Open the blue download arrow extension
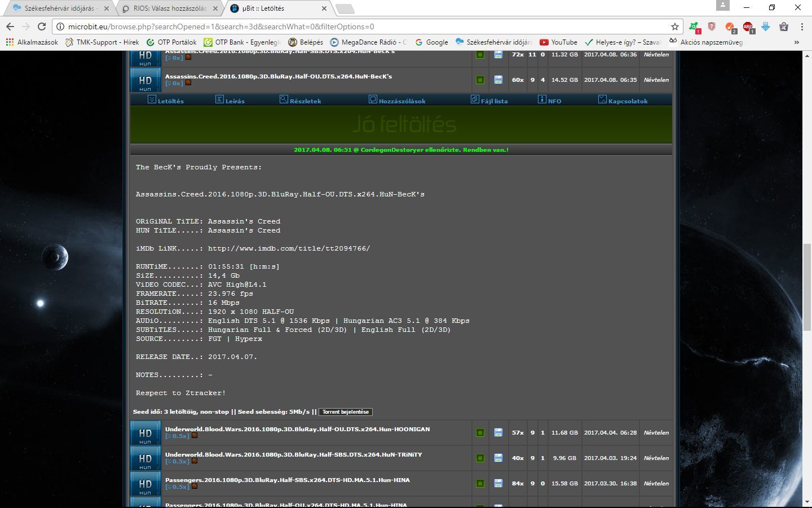 (766, 27)
